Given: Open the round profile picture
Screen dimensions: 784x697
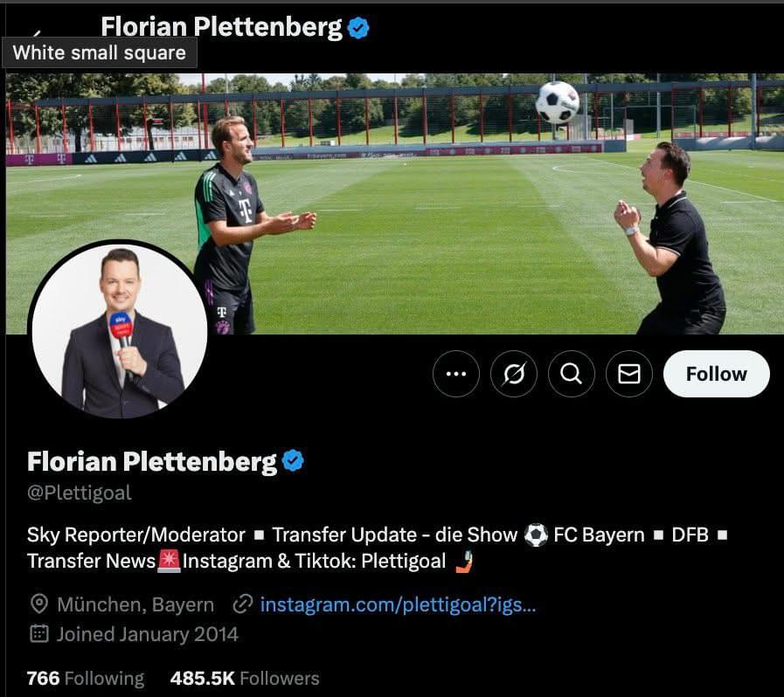Looking at the screenshot, I should [120, 330].
